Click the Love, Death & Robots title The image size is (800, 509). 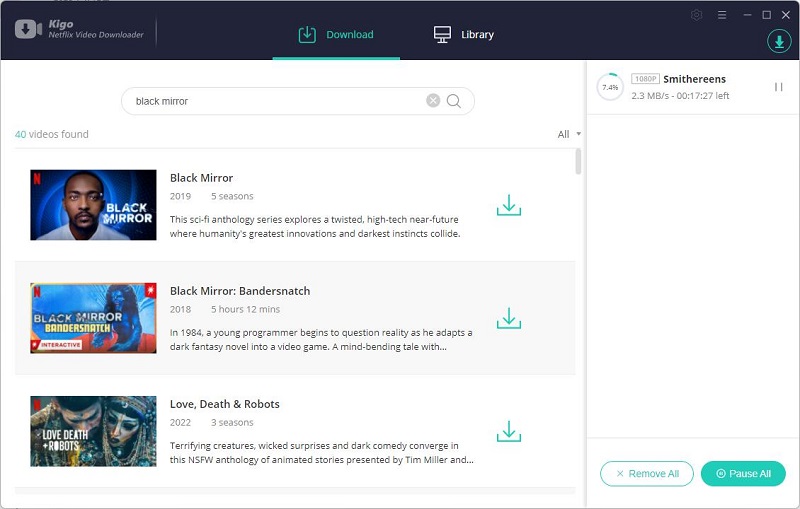(224, 404)
